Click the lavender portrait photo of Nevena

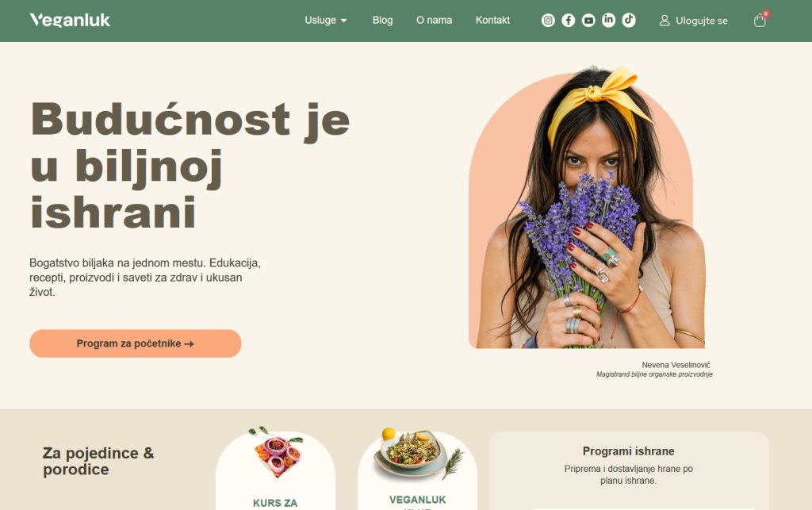tap(588, 207)
